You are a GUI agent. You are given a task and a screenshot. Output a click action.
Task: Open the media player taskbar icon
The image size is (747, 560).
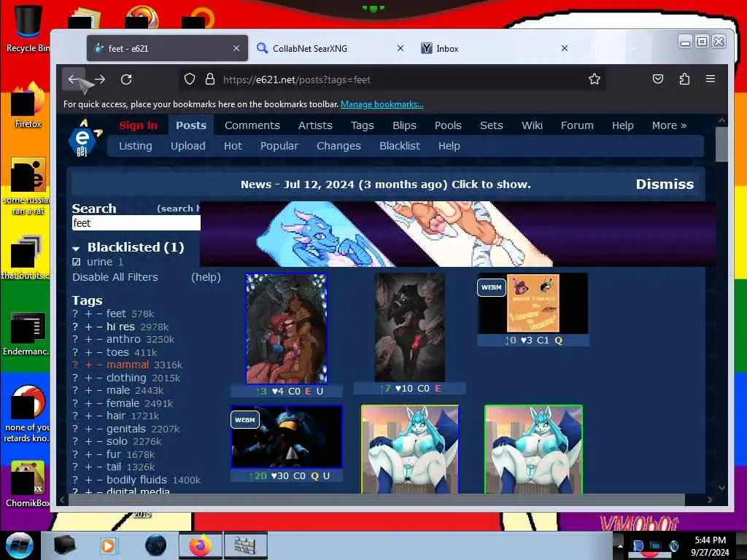point(109,545)
